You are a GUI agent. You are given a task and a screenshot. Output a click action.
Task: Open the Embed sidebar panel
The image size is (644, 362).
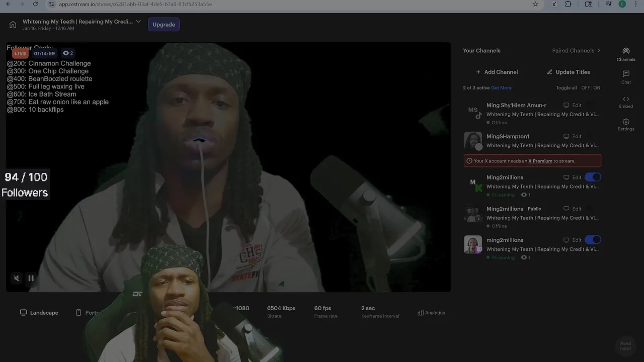[x=626, y=102]
